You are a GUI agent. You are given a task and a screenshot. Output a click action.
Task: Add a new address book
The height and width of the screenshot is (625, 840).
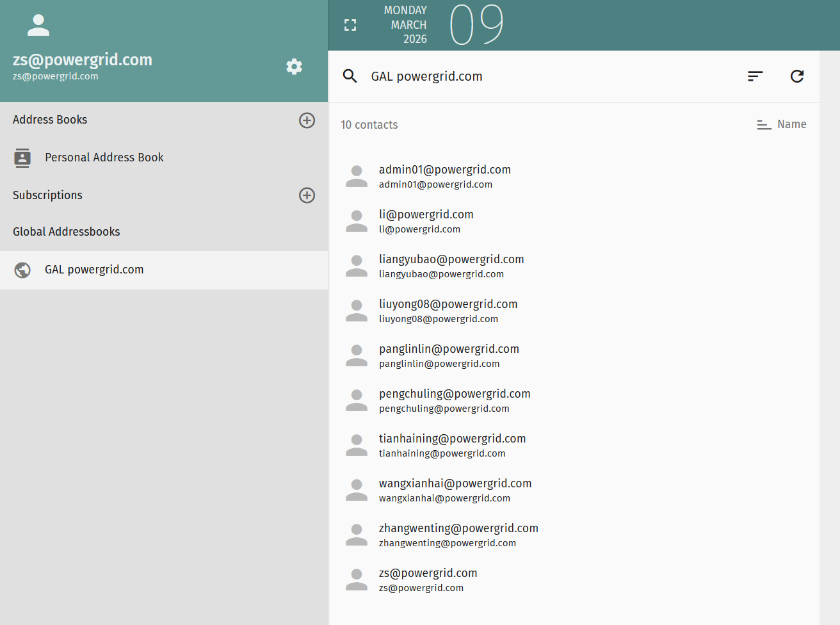click(x=307, y=120)
